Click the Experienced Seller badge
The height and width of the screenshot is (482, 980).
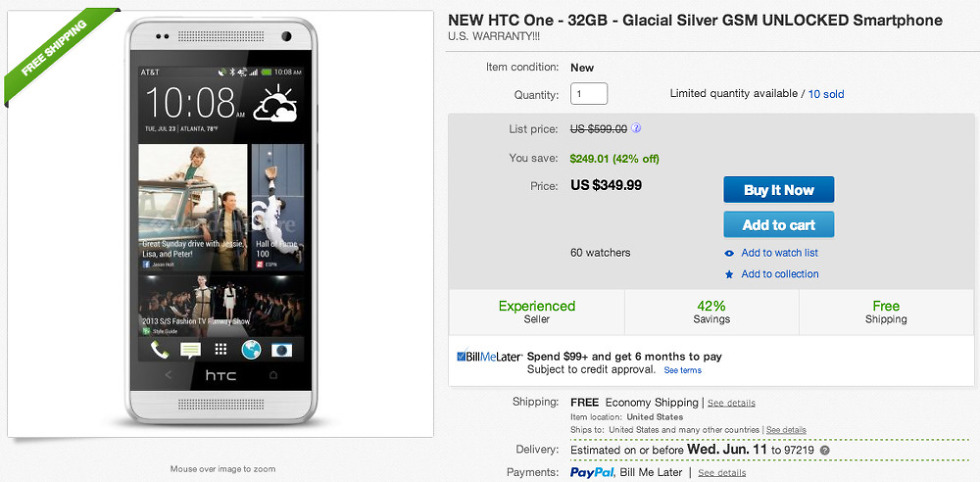tap(537, 312)
